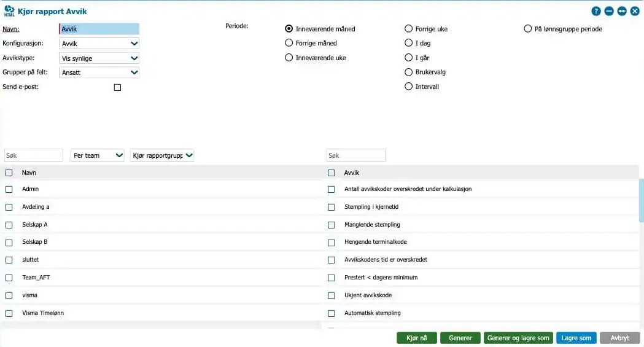Click the double-arrow expand width icon
The height and width of the screenshot is (347, 644).
(x=622, y=11)
